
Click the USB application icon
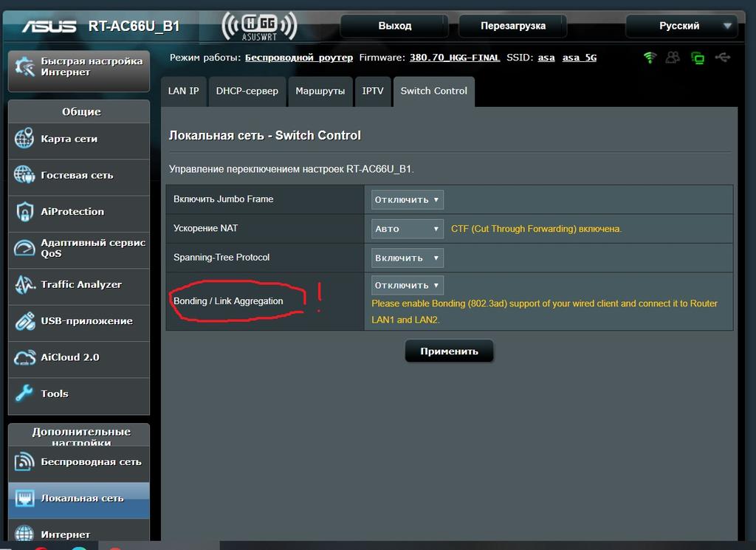pos(24,321)
